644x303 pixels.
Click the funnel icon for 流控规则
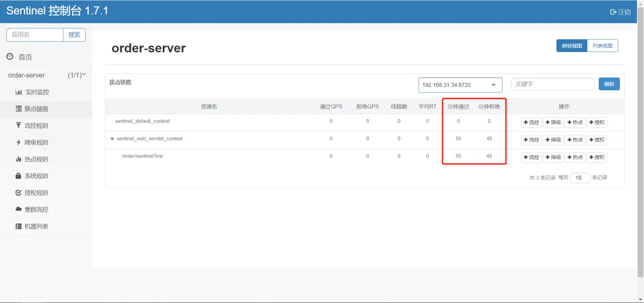tap(18, 125)
